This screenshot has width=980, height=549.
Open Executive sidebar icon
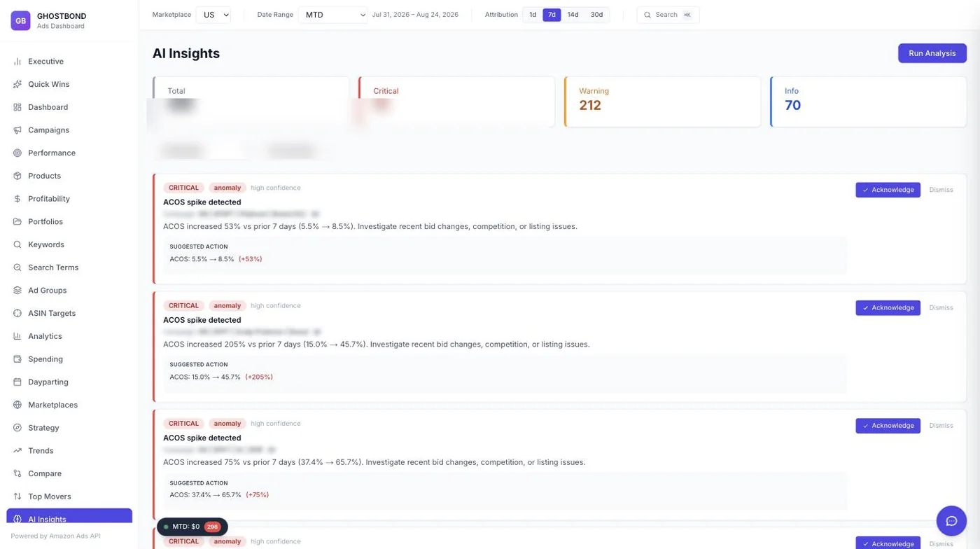tap(17, 62)
